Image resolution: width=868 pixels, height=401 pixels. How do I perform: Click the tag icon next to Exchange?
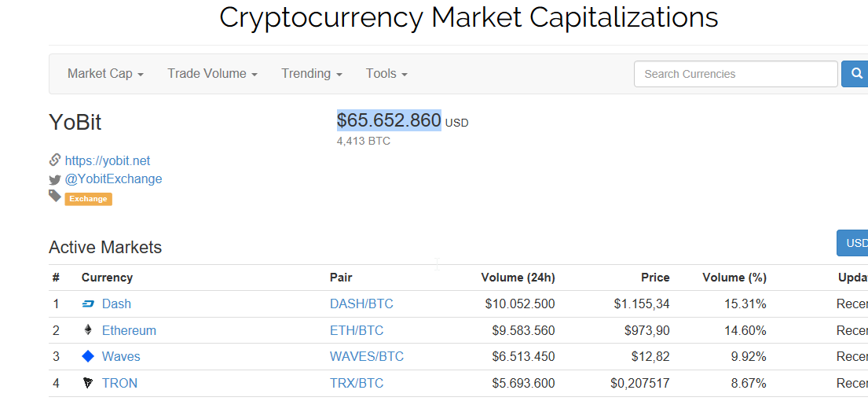pyautogui.click(x=54, y=196)
